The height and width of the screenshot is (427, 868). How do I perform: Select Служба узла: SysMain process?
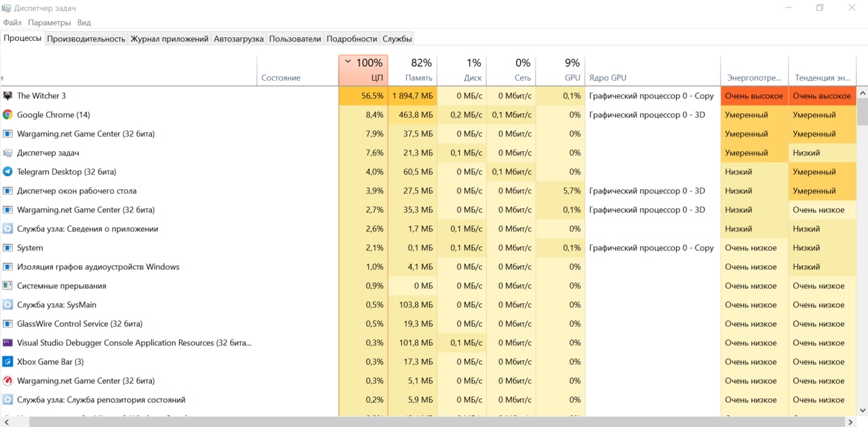(56, 305)
